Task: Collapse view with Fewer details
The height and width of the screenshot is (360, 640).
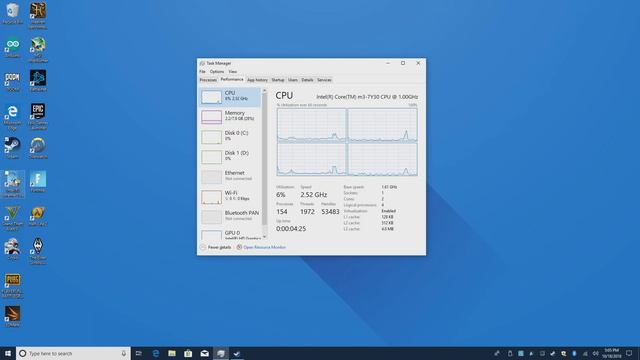Action: pyautogui.click(x=216, y=247)
